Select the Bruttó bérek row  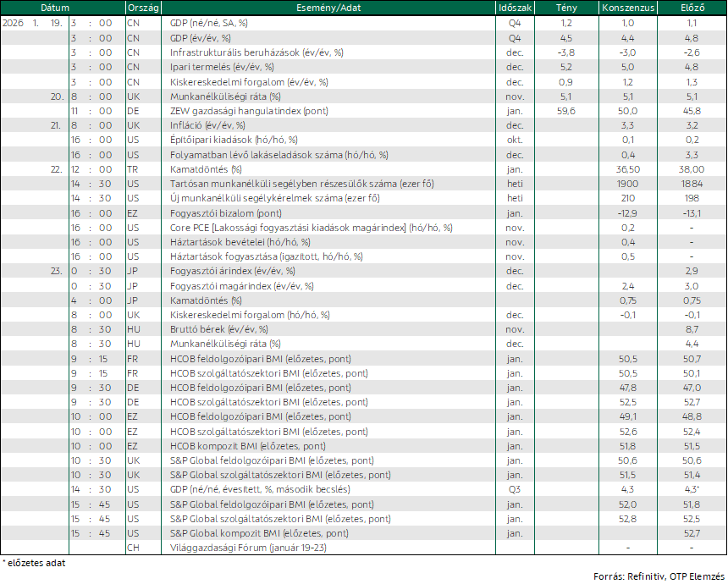tap(363, 329)
